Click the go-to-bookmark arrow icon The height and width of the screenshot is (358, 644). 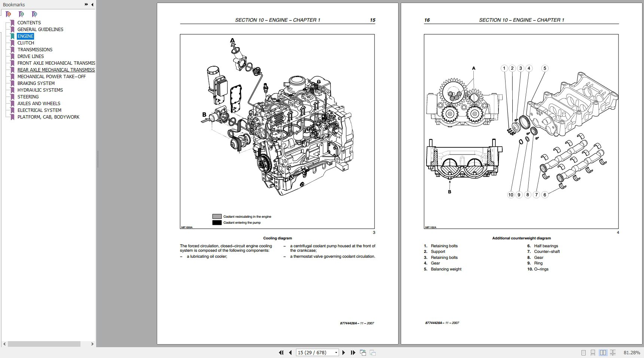coord(34,14)
